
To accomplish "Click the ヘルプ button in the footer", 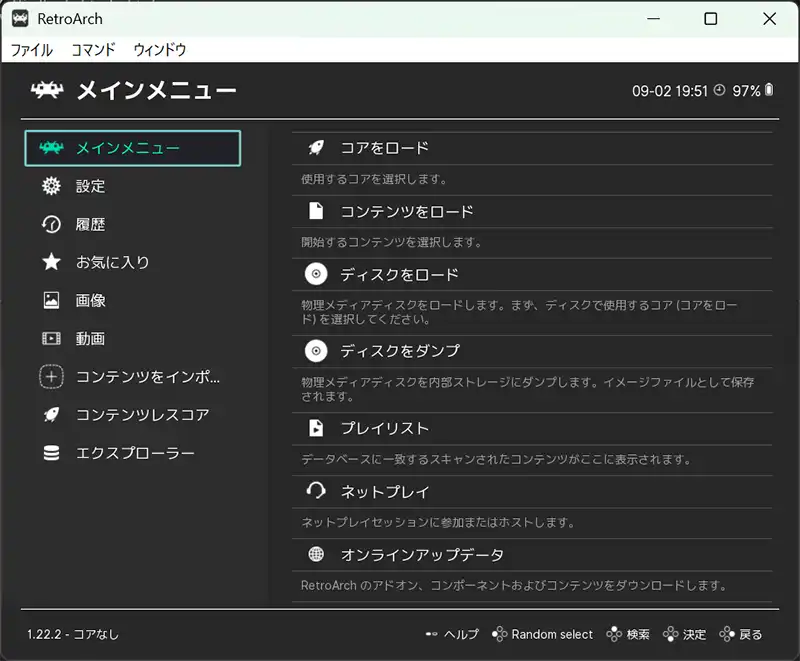I will pyautogui.click(x=460, y=634).
